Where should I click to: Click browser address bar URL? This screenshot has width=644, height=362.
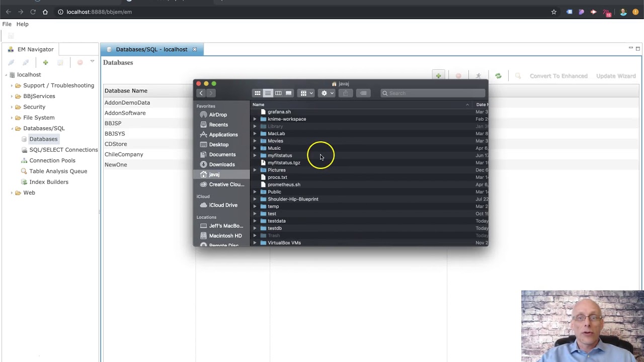[x=99, y=12]
